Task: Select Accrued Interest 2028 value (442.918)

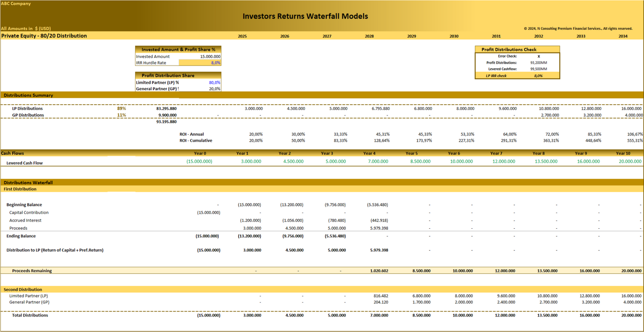Action: pos(379,220)
